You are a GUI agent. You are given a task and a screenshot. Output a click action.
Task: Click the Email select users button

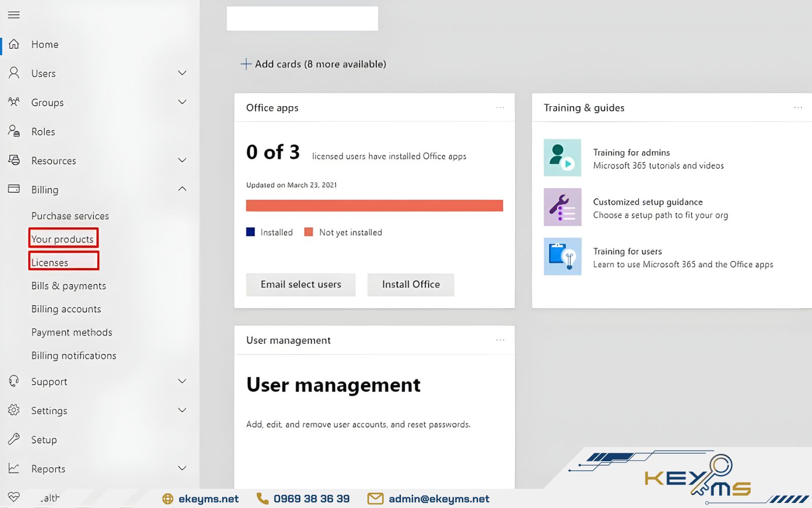click(x=300, y=284)
